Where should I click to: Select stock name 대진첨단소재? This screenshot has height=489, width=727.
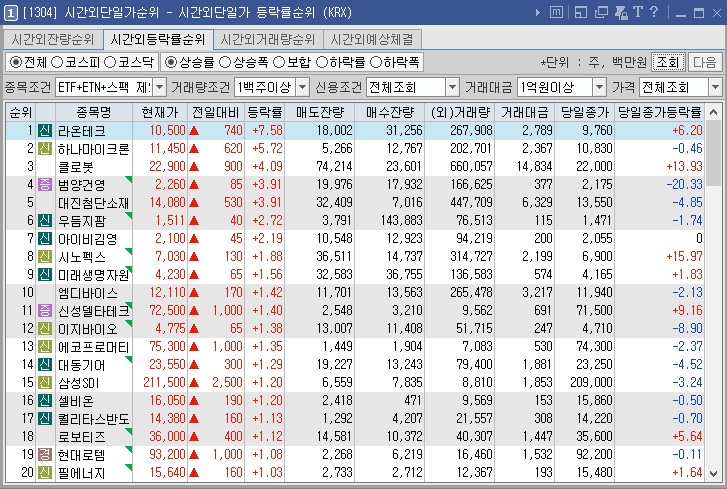93,203
